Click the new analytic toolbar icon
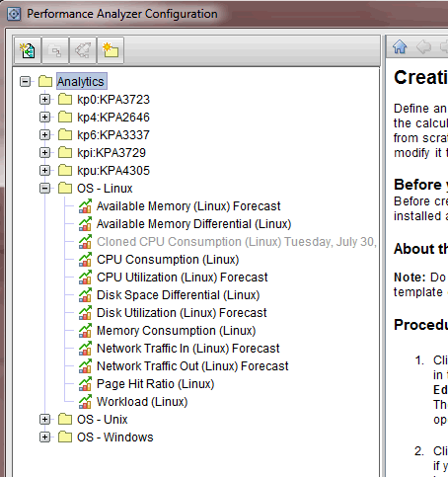 [28, 50]
